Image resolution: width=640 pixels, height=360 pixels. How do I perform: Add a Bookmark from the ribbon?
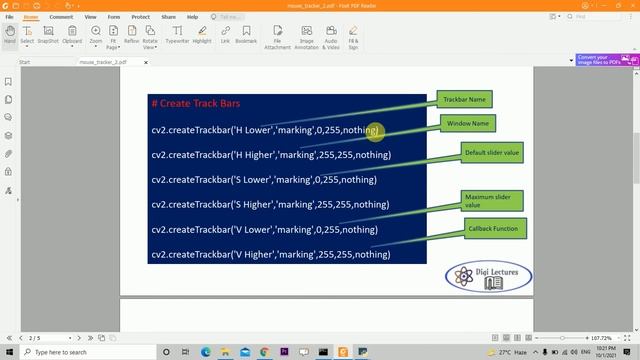click(246, 34)
